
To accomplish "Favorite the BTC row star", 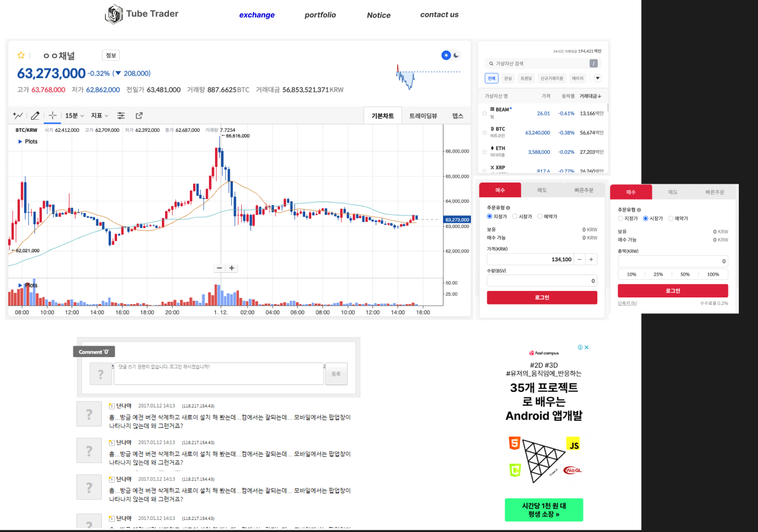I will (x=485, y=132).
